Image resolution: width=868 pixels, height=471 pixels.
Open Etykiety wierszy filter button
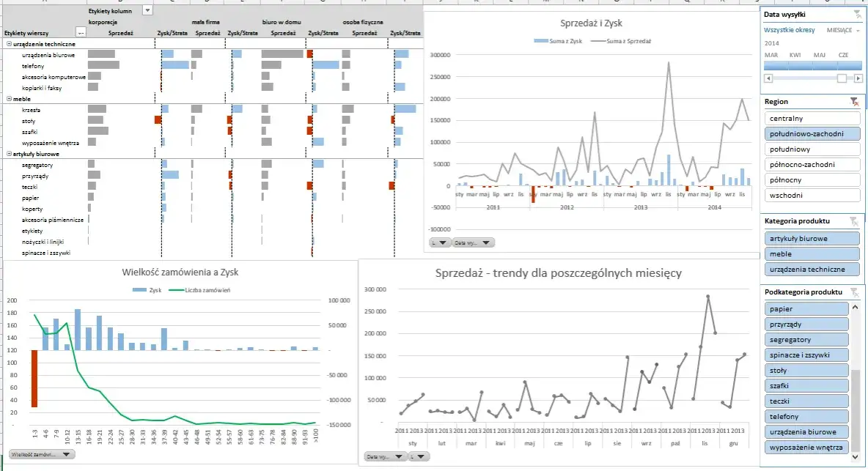(81, 32)
